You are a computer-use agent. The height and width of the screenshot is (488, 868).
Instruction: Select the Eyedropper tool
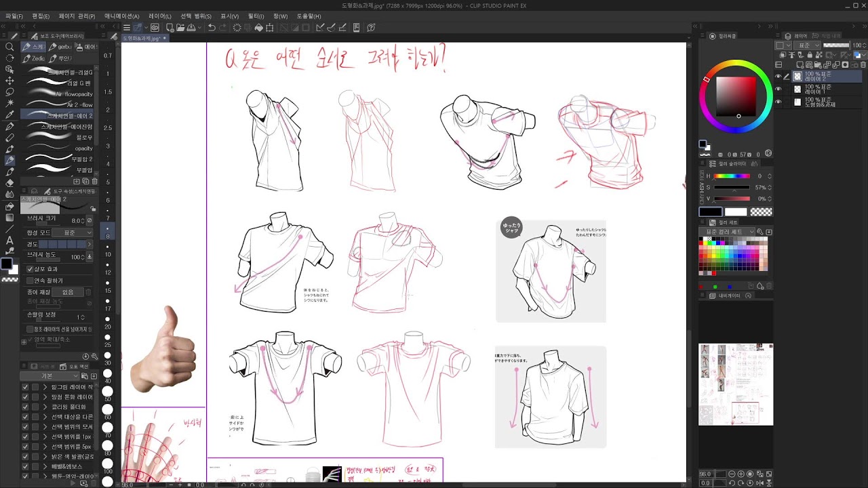tap(9, 115)
